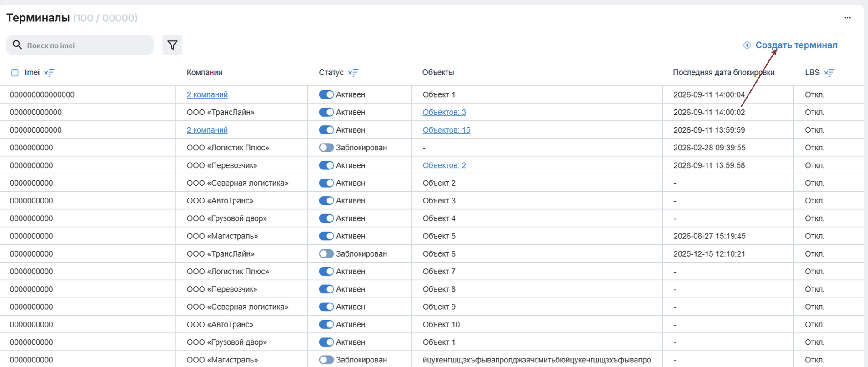
Task: Toggle status for ООО «Магистраль» Объект 5
Action: pyautogui.click(x=326, y=236)
